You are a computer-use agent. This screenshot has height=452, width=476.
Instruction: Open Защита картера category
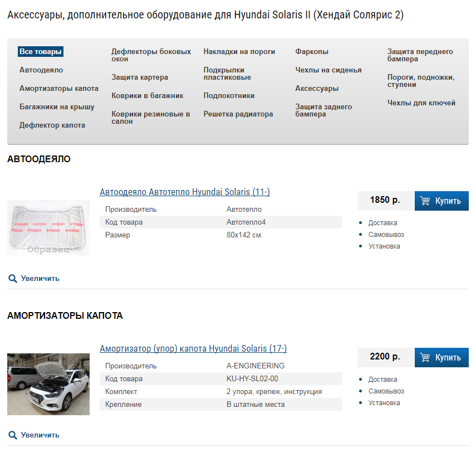[140, 77]
